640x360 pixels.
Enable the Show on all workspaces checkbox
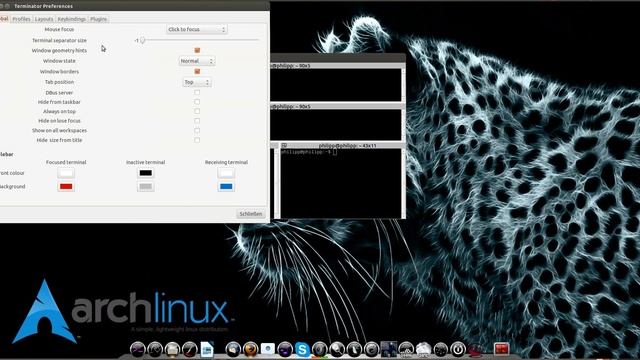197,130
